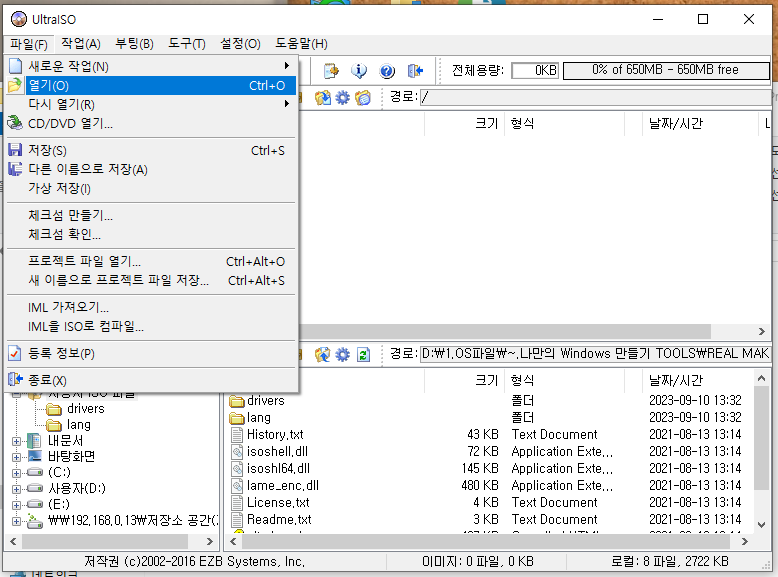Viewport: 778px width, 577px height.
Task: Expand the (E:) drive node
Action: 16,505
